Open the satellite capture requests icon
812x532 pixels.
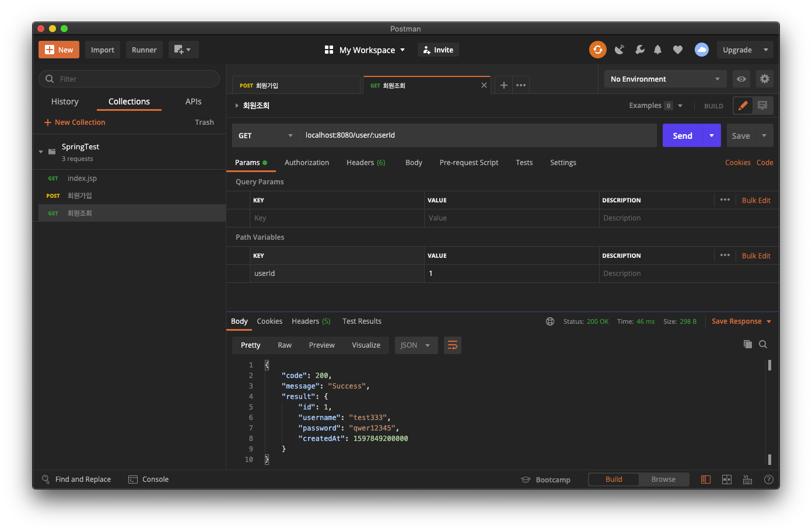point(619,50)
